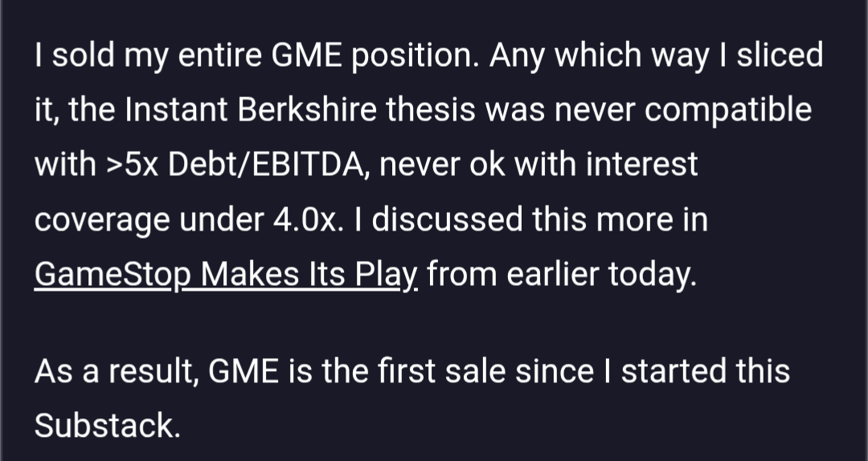Viewport: 868px width, 461px height.
Task: Click the word "coverage" at the line start
Action: click(x=102, y=220)
